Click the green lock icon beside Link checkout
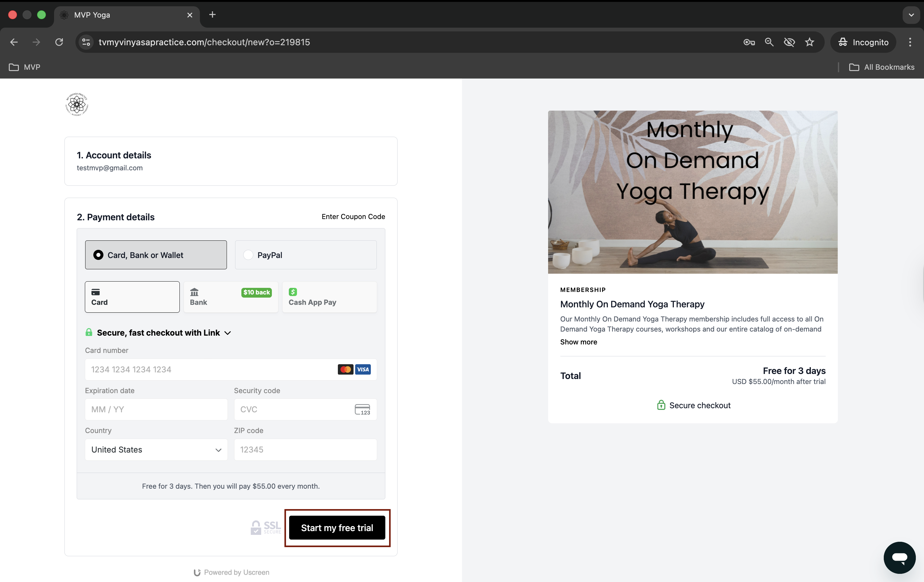This screenshot has width=924, height=582. click(x=89, y=332)
